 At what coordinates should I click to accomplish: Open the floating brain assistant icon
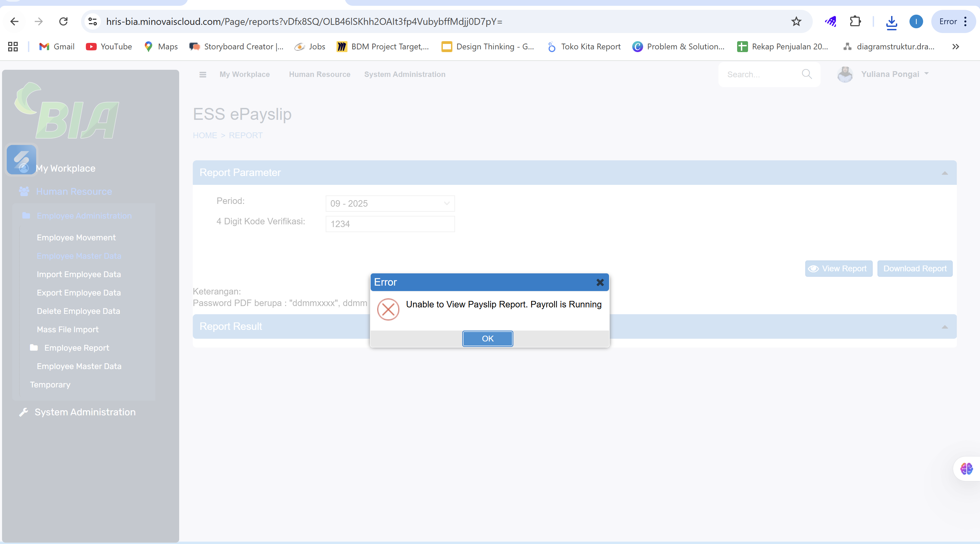966,469
